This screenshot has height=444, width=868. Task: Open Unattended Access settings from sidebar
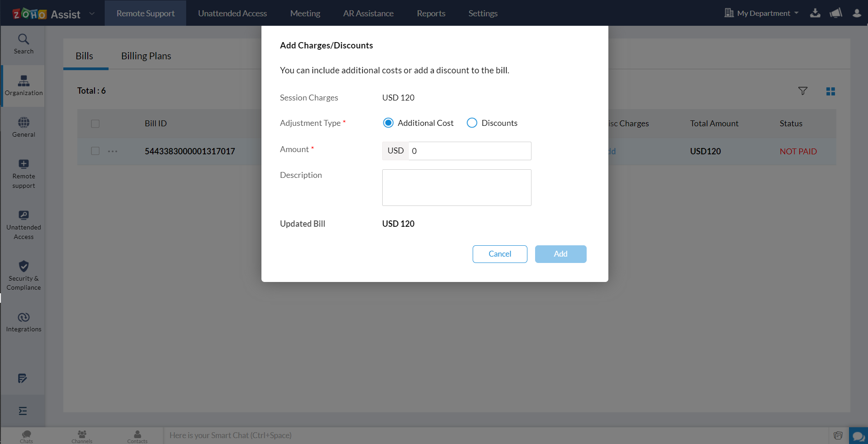click(x=23, y=224)
